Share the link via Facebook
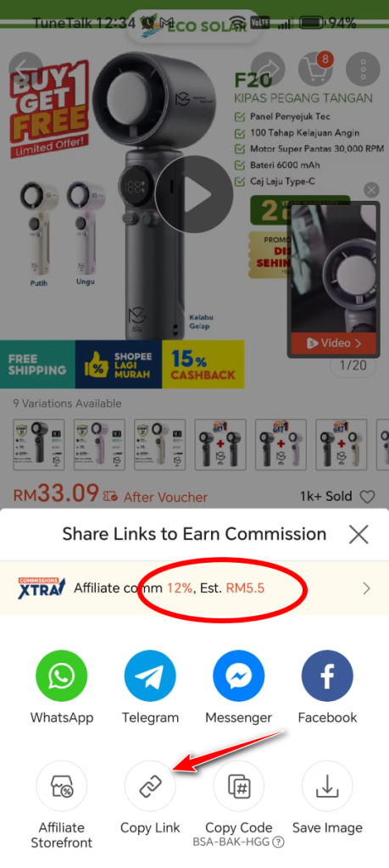389x868 pixels. click(327, 676)
